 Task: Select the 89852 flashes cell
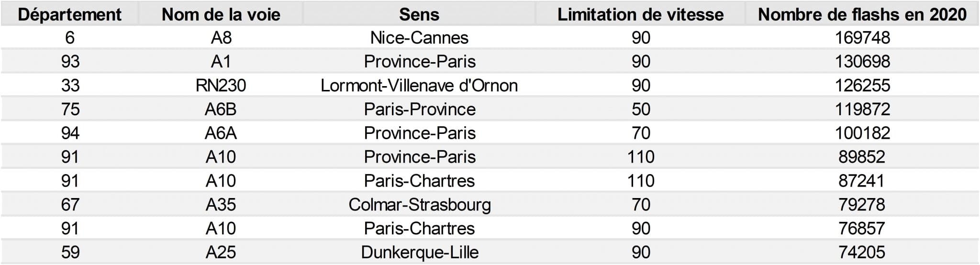862,157
